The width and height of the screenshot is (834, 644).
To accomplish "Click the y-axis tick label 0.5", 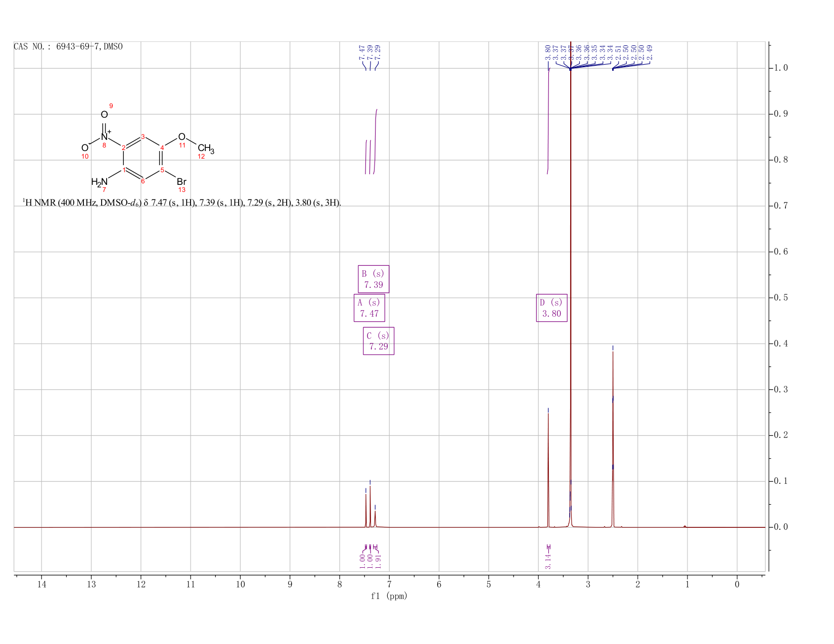I will tap(781, 298).
